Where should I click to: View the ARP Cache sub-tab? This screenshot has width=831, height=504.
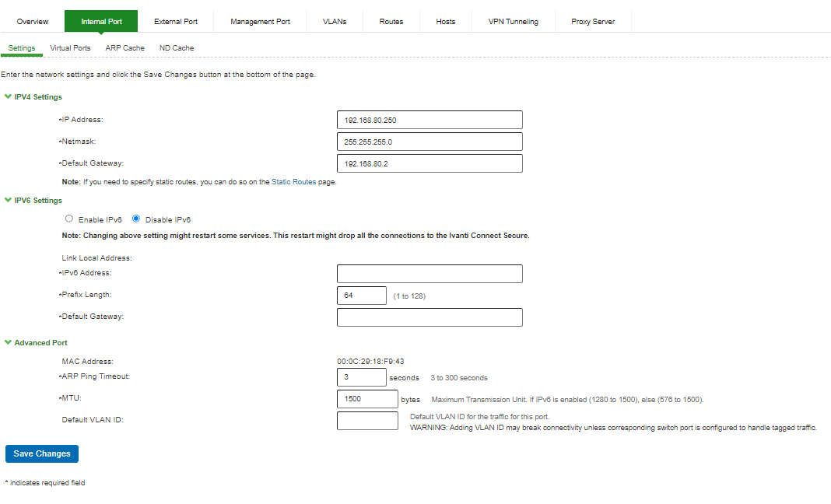click(x=124, y=48)
